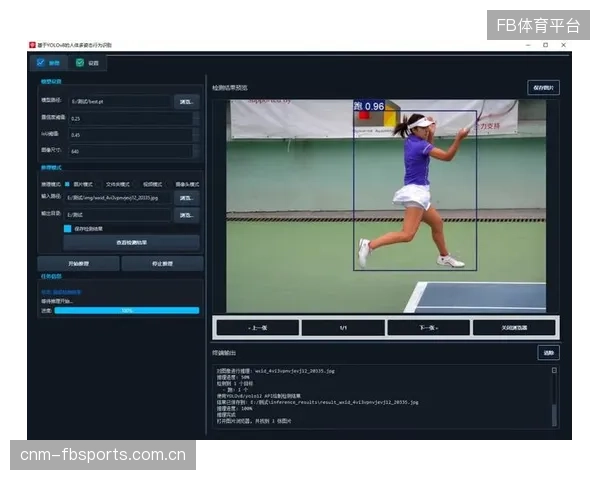Stop inference with the 停止推理 button
This screenshot has width=600, height=480.
tap(162, 264)
